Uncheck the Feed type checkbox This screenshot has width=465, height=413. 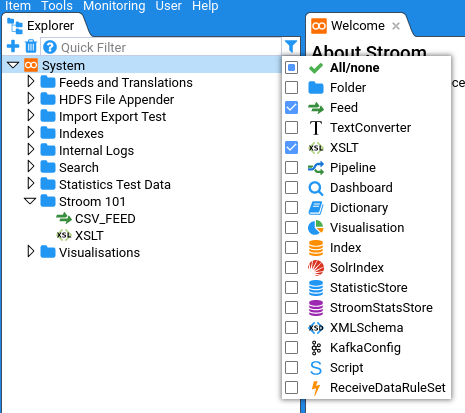click(292, 108)
